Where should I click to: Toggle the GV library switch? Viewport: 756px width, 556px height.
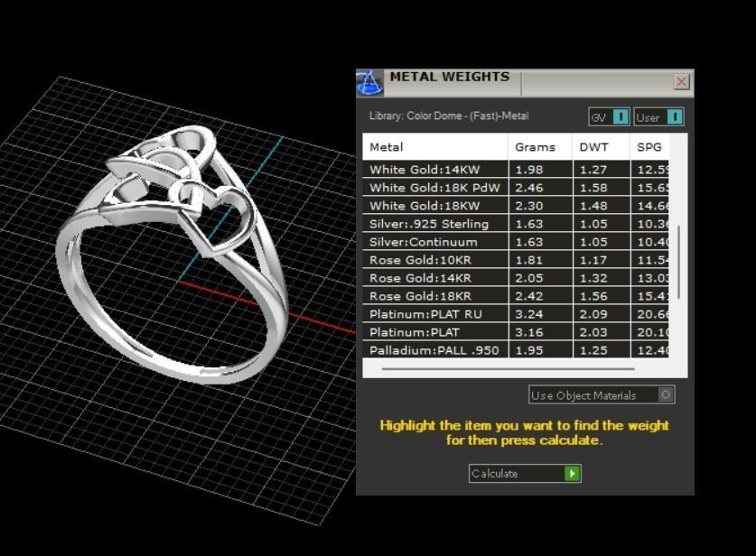[x=609, y=117]
